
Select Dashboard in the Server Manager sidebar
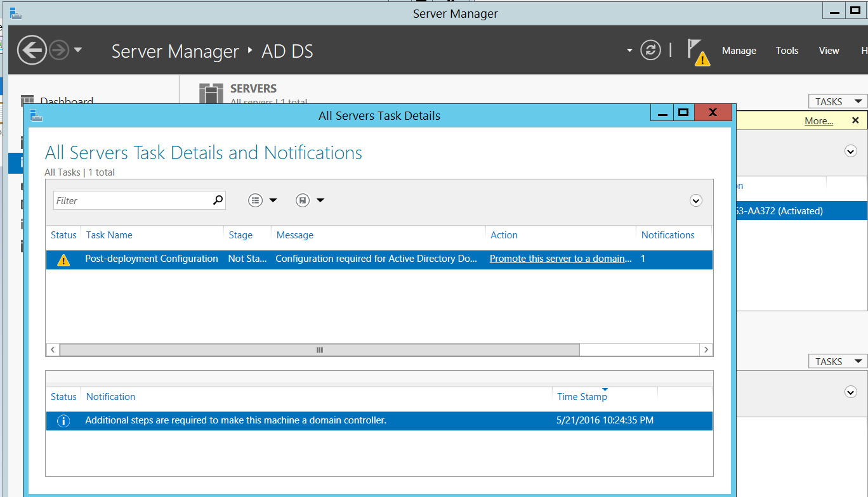coord(66,101)
